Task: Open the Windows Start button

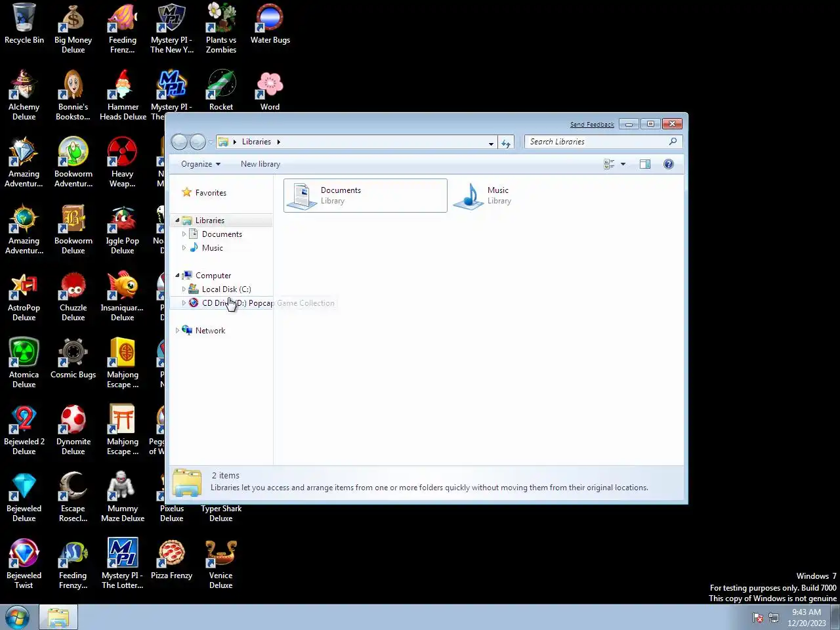Action: tap(18, 618)
